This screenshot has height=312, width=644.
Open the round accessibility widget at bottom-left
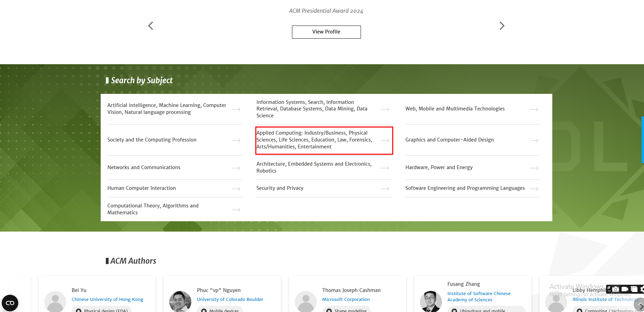tap(10, 303)
